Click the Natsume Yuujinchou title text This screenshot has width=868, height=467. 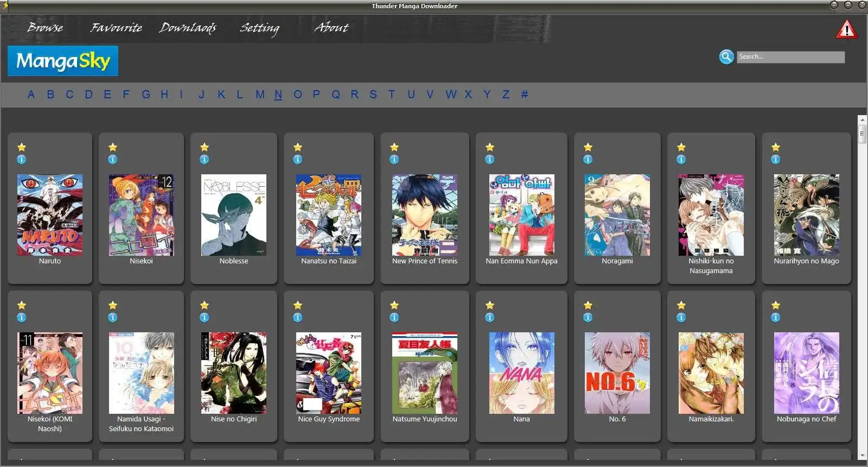pos(425,419)
